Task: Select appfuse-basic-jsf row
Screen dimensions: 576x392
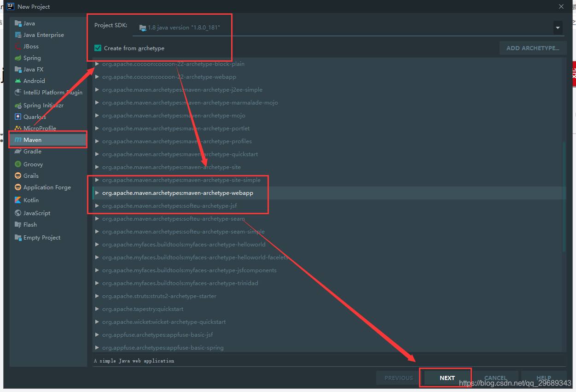Action: coord(327,335)
